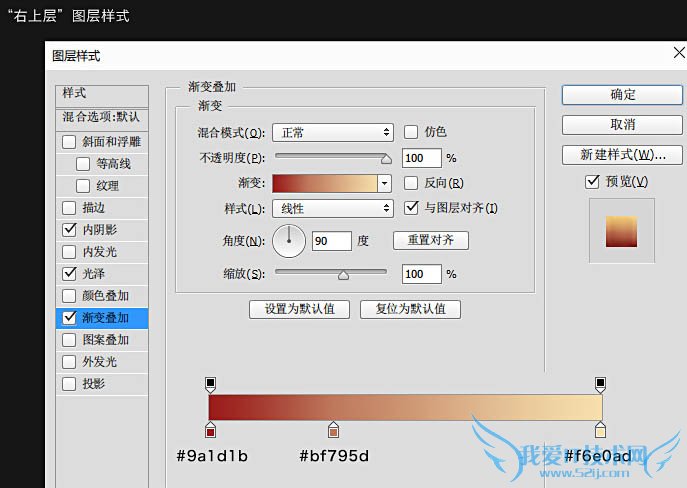Click the 复位为默认值 button
The image size is (687, 488).
coord(410,309)
